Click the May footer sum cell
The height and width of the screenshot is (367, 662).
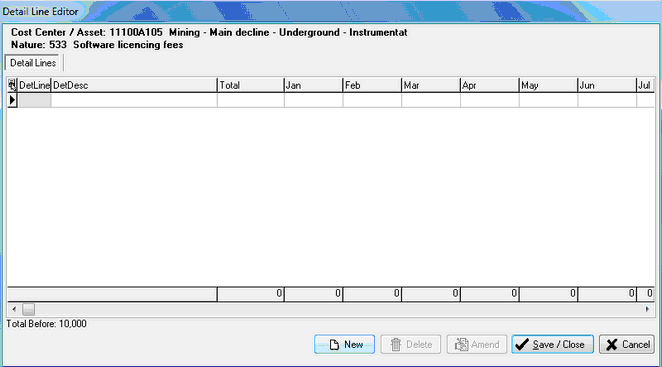coord(548,294)
